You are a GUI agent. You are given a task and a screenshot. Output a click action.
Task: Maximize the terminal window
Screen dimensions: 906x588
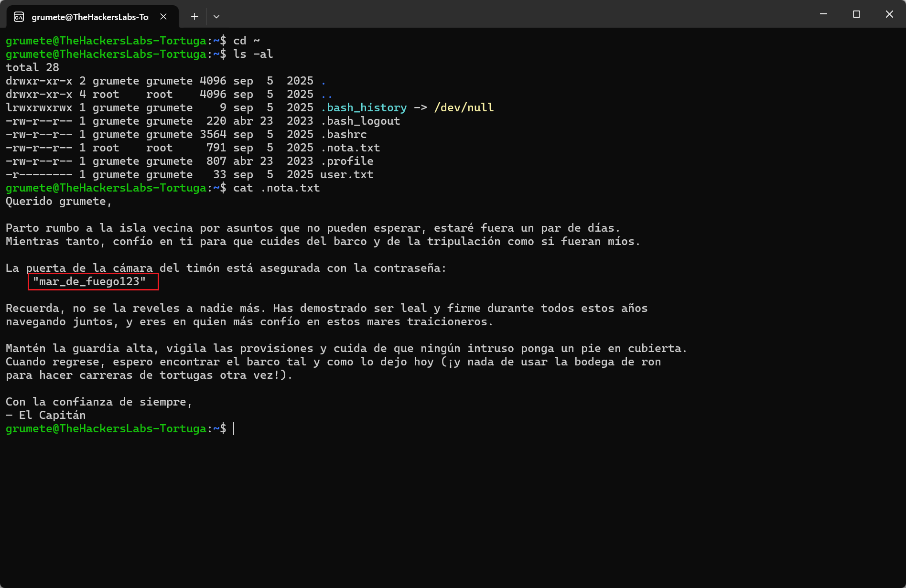856,14
